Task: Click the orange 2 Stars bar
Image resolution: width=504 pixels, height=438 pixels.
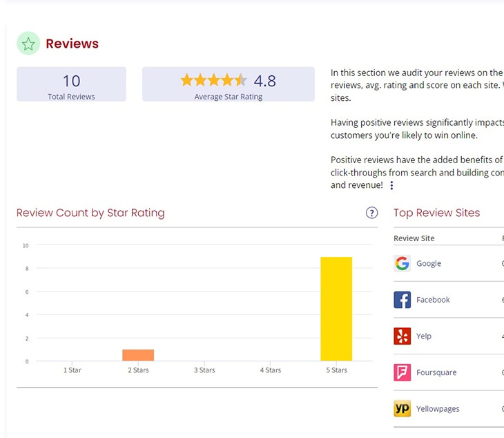Action: click(138, 355)
